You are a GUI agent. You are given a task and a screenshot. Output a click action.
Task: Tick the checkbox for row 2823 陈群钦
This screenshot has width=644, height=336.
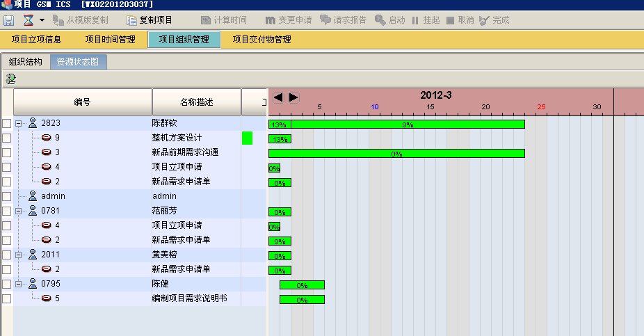(6, 123)
